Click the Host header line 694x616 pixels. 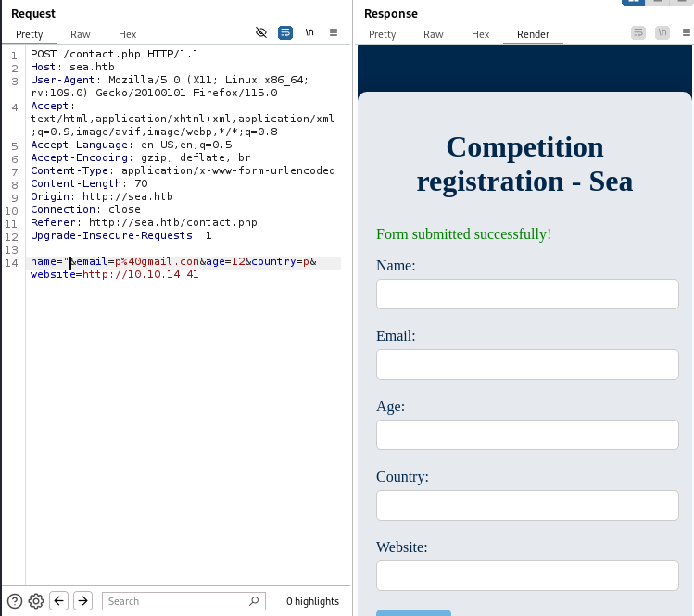click(x=72, y=67)
